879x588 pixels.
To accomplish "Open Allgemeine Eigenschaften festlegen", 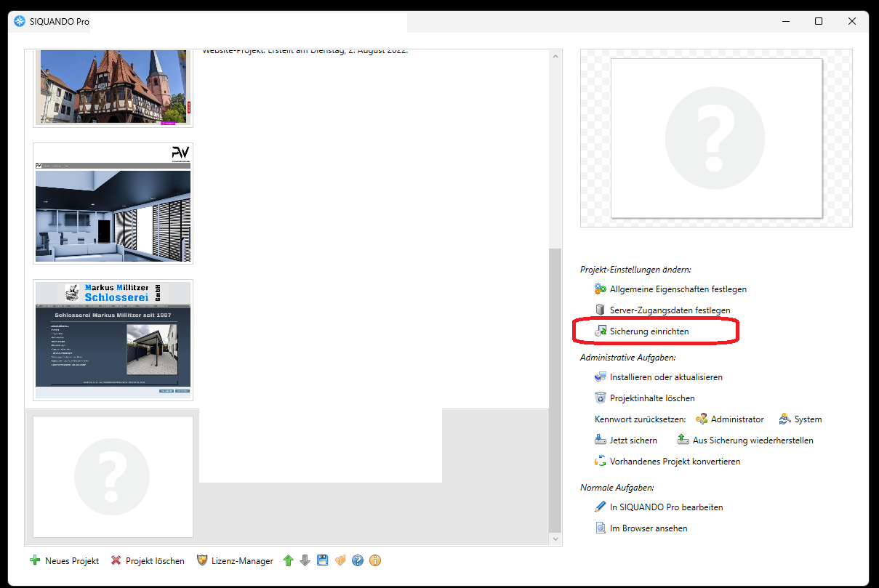I will [x=670, y=289].
